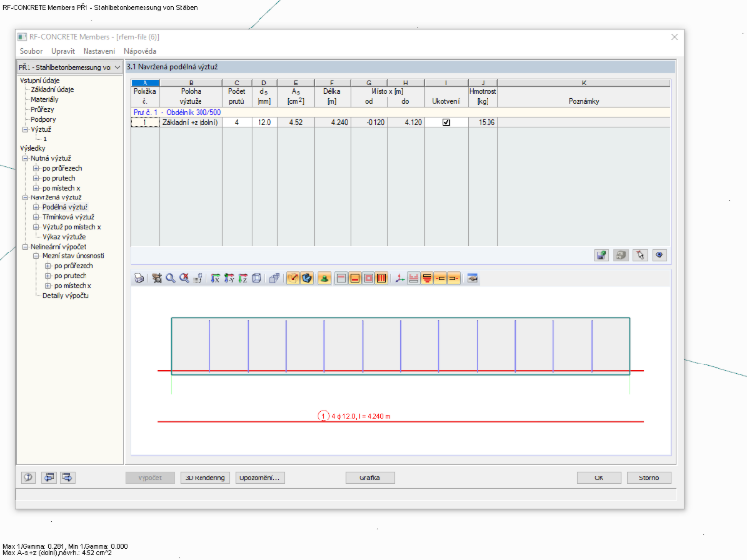
Task: Click the export table to Excel icon
Action: tap(602, 255)
